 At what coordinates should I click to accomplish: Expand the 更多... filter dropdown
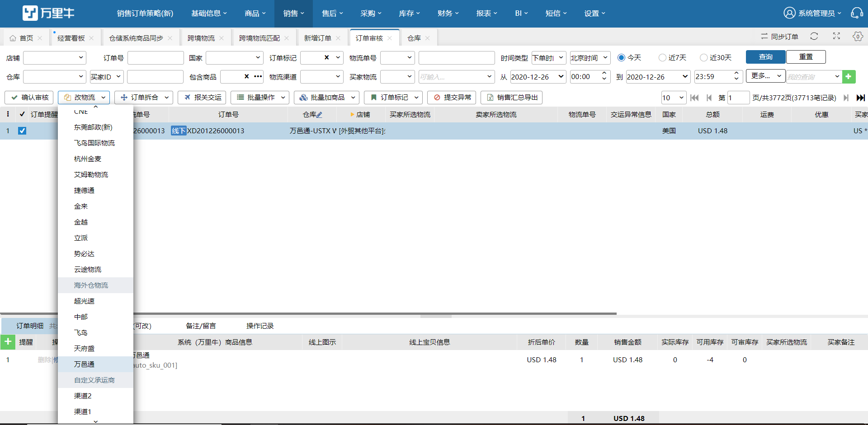click(765, 76)
